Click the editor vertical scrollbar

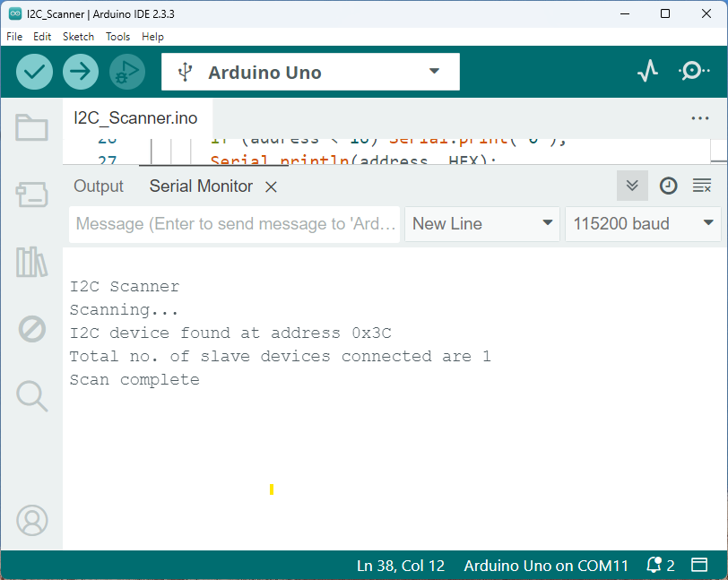(719, 151)
